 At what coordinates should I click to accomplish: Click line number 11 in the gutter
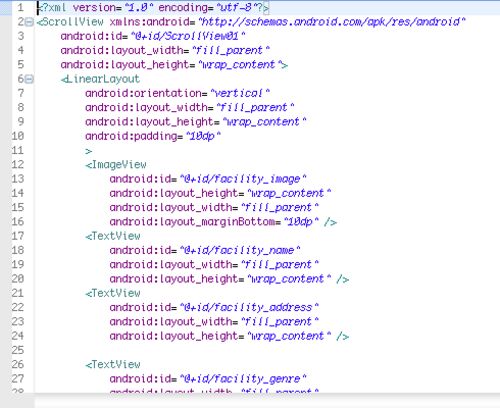point(18,150)
